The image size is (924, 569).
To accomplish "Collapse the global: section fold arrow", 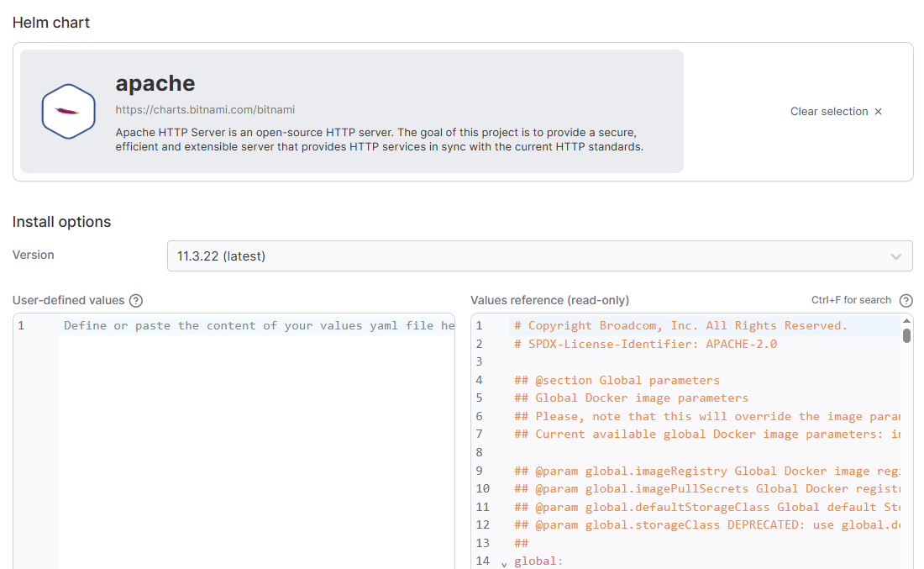I will pyautogui.click(x=504, y=564).
